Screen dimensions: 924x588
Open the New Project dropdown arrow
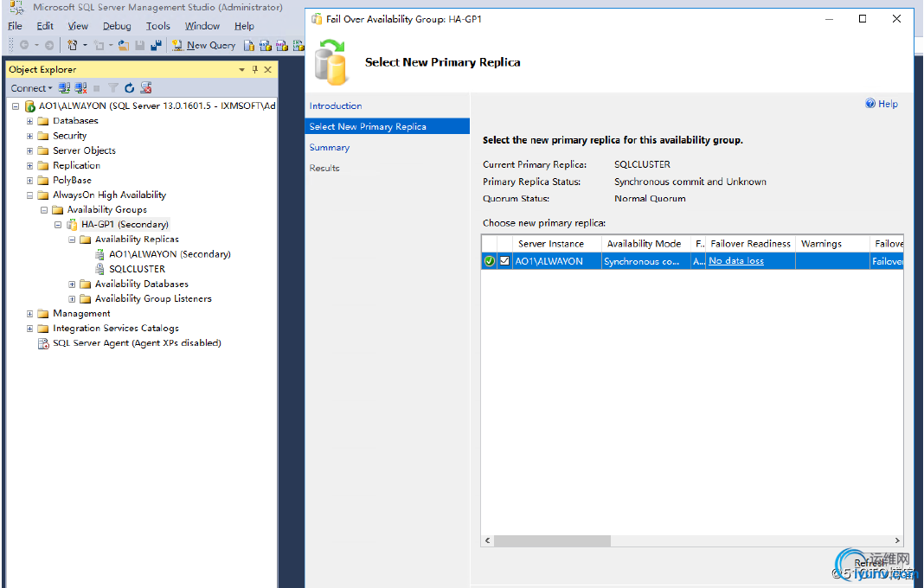point(85,45)
